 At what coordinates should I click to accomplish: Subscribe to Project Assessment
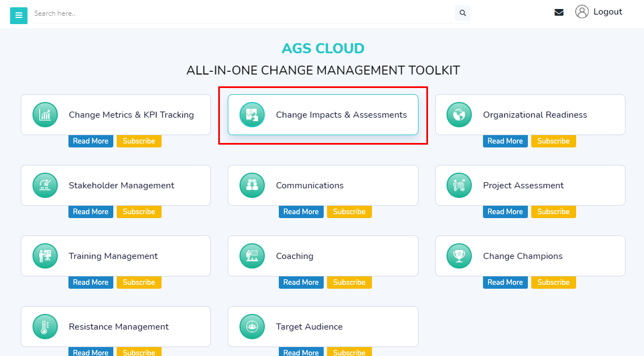pos(553,211)
